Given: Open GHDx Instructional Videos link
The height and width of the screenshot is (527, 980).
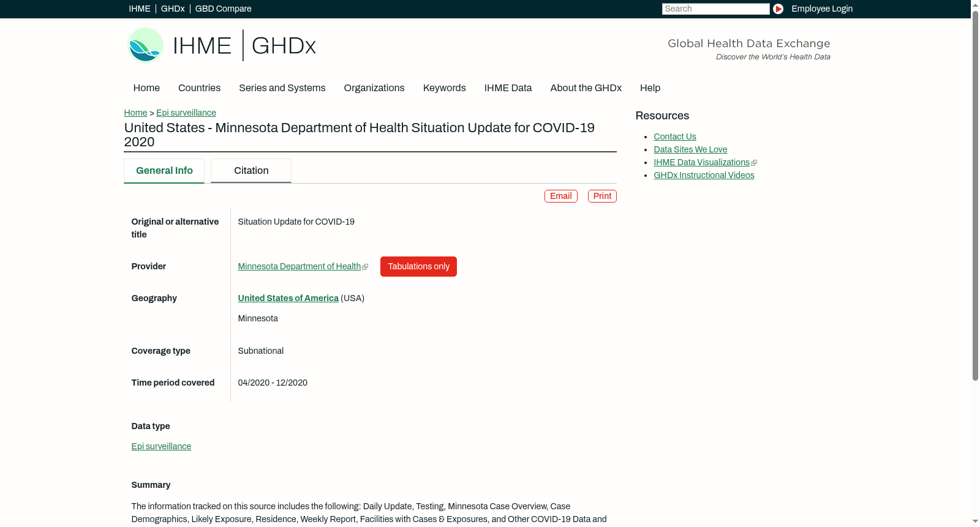Looking at the screenshot, I should tap(704, 175).
